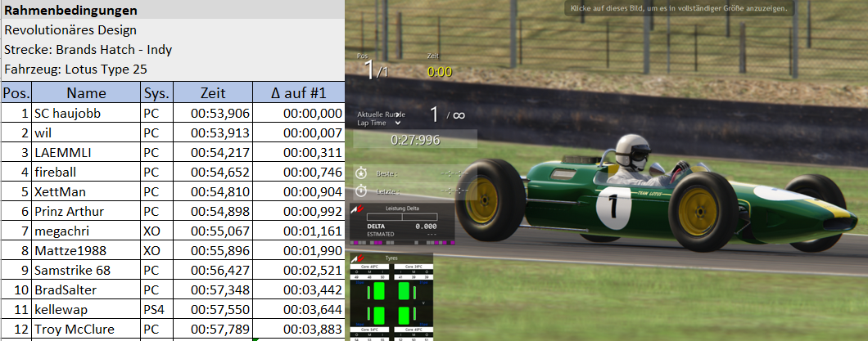868x341 pixels.
Task: Click the Leistung Delta progress bar
Action: (402, 218)
